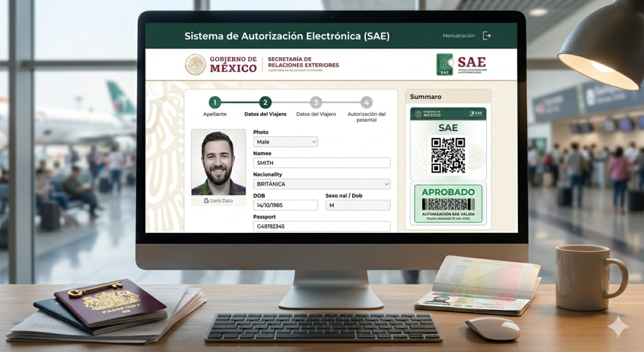644x352 pixels.
Task: Click the green SAE logo icon
Action: click(x=445, y=65)
